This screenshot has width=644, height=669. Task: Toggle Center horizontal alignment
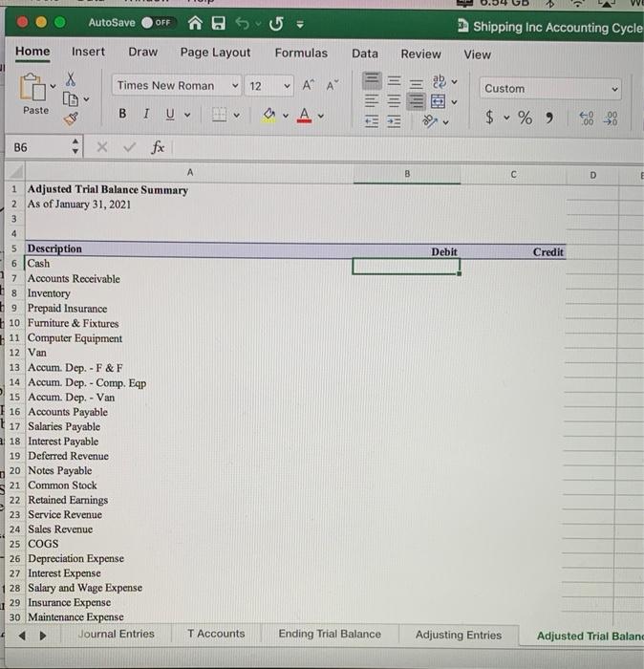point(394,101)
